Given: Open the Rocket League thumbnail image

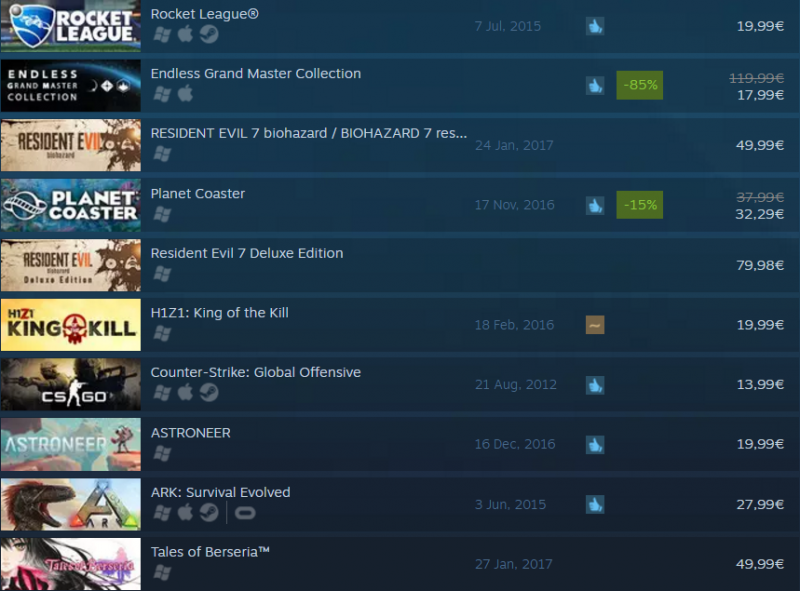Looking at the screenshot, I should [x=70, y=26].
